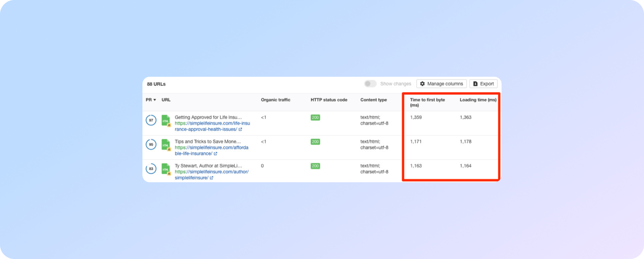Click Loading time value 1,363
The image size is (644, 259).
tap(466, 117)
